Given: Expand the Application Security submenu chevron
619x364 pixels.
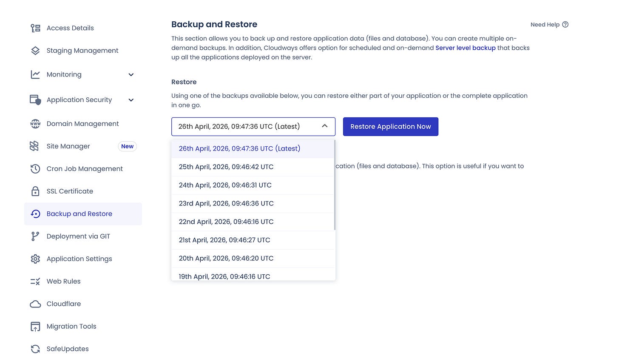Looking at the screenshot, I should pyautogui.click(x=131, y=100).
